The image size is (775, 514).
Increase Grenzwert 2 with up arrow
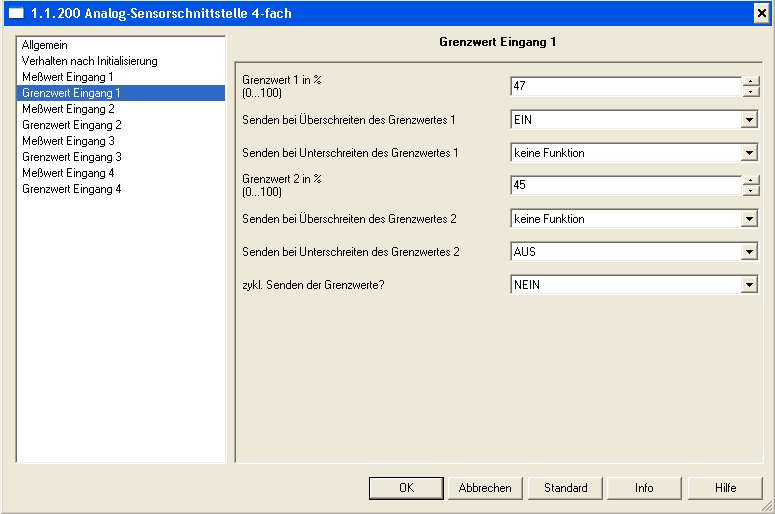pos(750,181)
